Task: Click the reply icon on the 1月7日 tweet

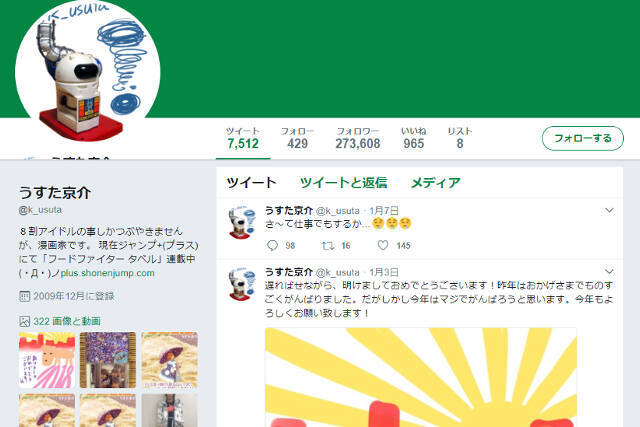Action: tap(272, 245)
